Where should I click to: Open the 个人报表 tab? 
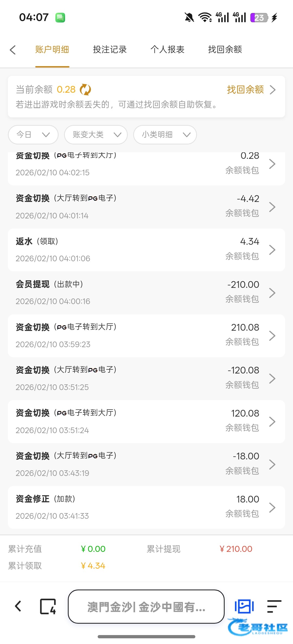click(167, 50)
